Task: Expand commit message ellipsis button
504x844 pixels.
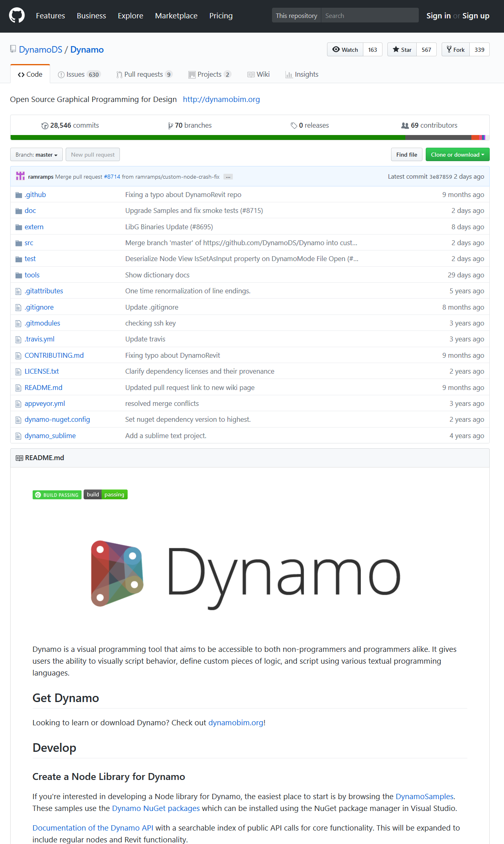Action: click(x=228, y=177)
